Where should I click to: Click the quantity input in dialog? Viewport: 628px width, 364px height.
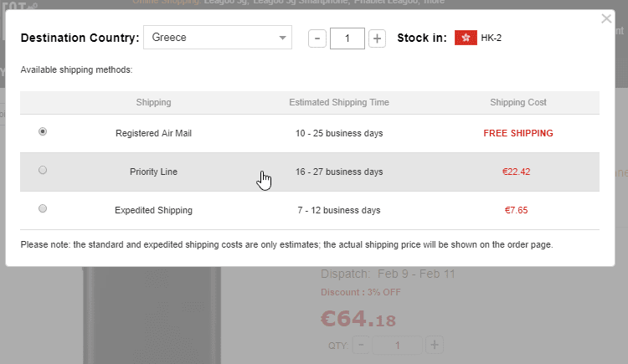point(347,38)
